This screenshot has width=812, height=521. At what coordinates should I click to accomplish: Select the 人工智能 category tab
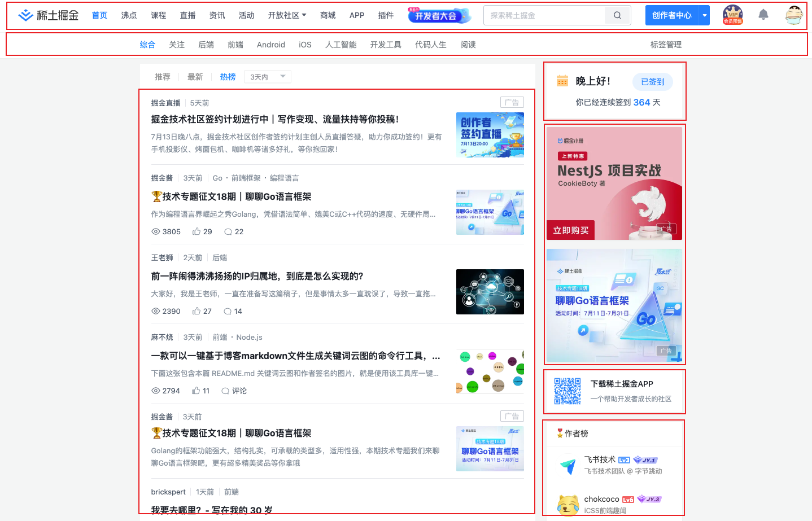[x=341, y=45]
